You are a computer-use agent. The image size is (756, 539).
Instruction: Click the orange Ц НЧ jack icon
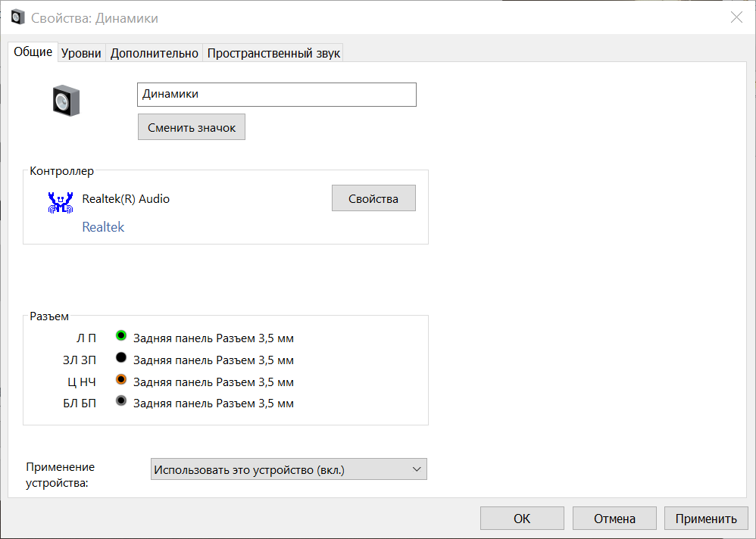tap(120, 380)
